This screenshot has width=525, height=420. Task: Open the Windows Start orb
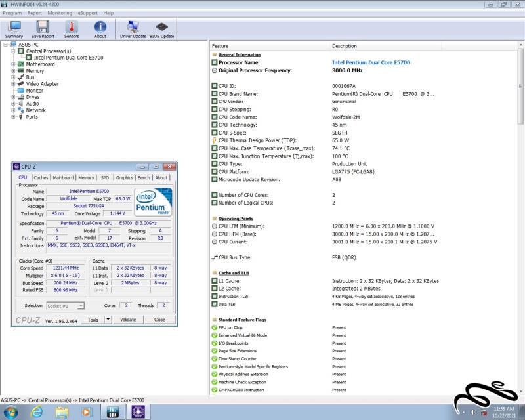[10, 411]
